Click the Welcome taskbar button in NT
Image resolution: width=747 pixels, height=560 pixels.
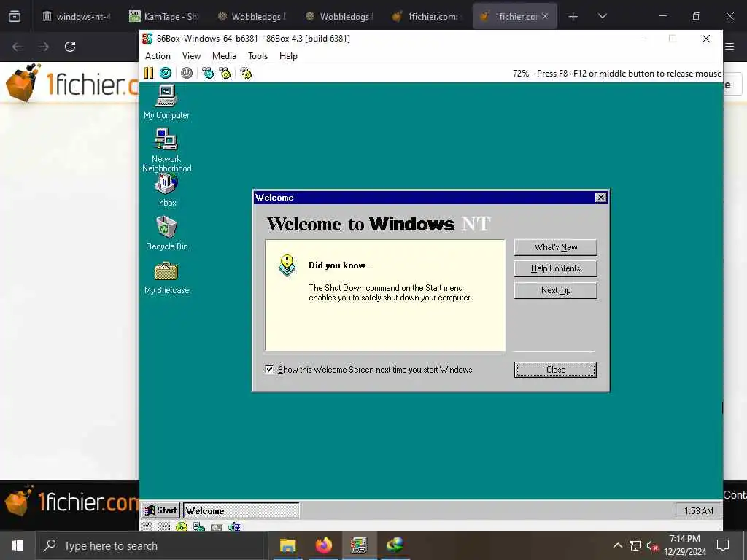pos(241,510)
